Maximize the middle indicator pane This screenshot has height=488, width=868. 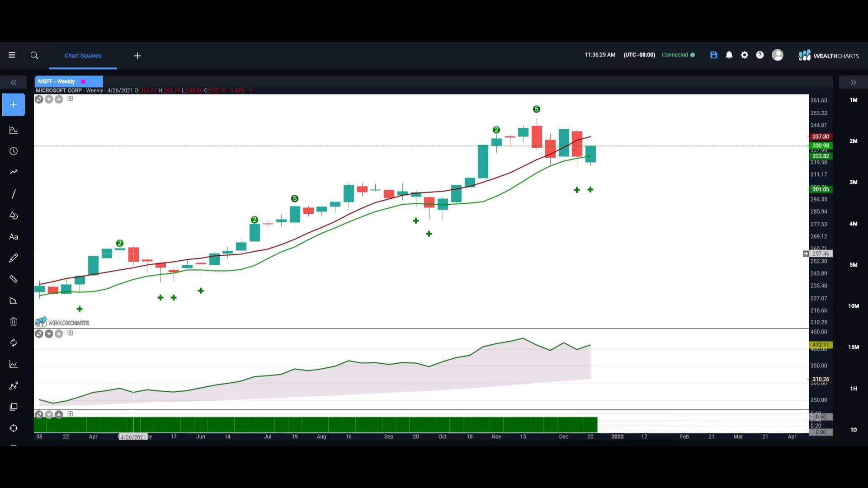point(70,333)
